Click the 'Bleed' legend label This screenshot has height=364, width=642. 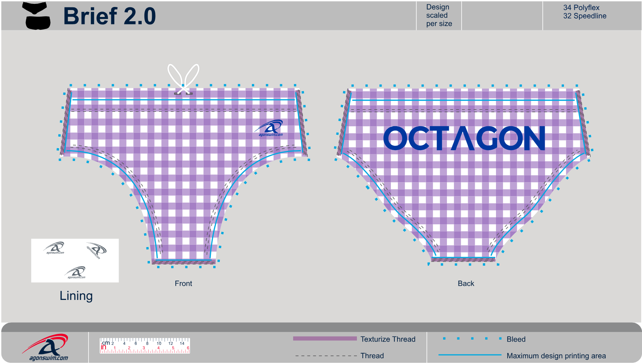coord(516,339)
